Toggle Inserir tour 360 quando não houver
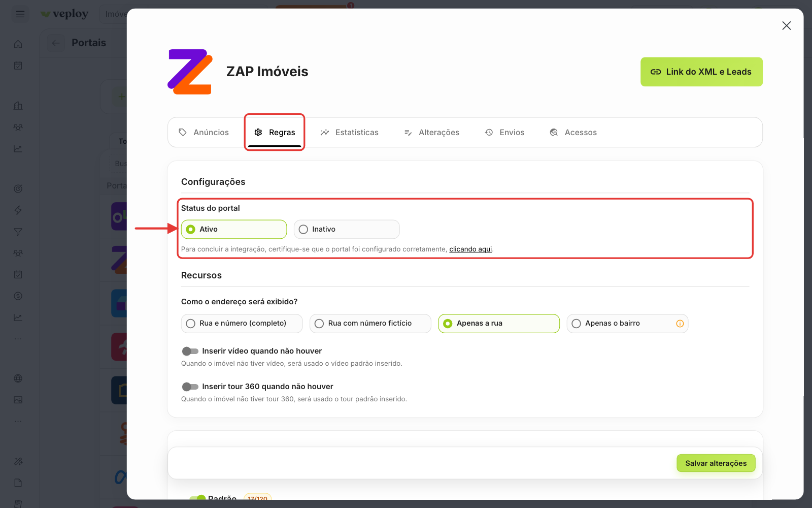This screenshot has width=812, height=508. 190,387
